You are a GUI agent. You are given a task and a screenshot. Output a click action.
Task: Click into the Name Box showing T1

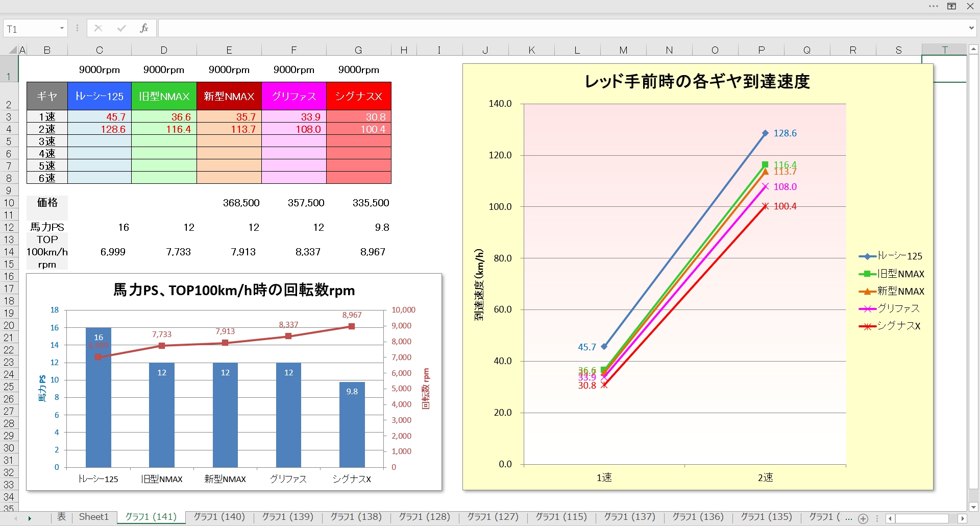(31, 29)
